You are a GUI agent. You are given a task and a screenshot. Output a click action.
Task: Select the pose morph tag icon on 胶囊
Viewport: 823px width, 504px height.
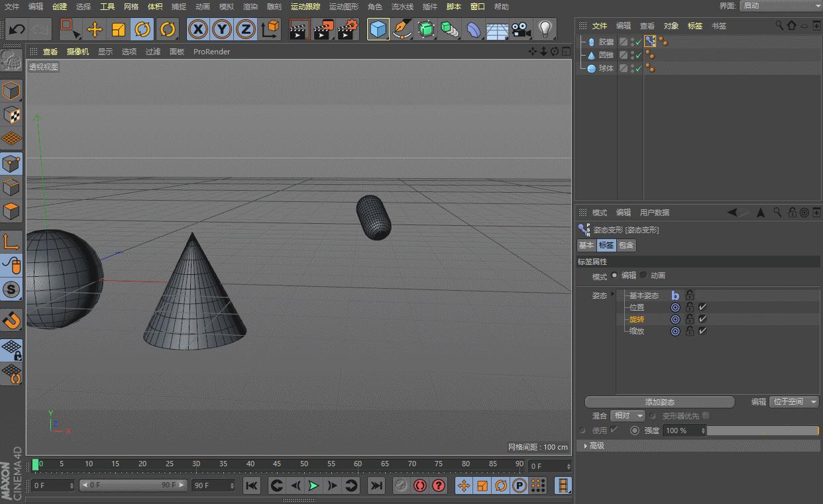point(650,41)
